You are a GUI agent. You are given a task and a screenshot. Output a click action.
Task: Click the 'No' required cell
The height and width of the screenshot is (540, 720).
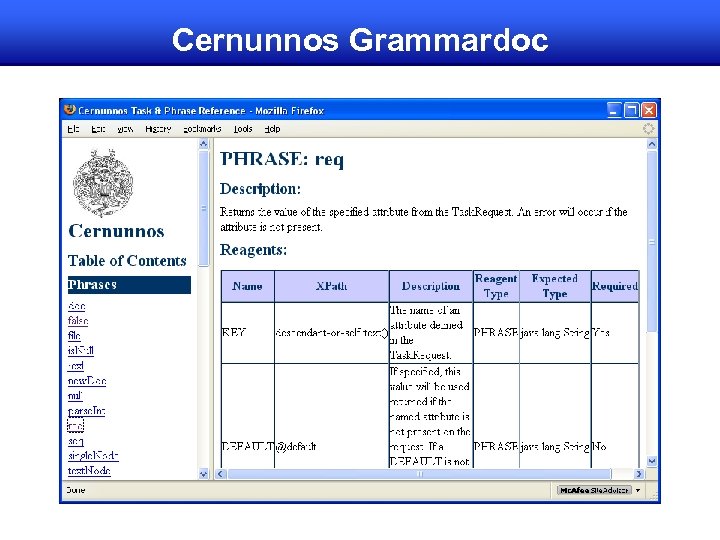pos(615,446)
